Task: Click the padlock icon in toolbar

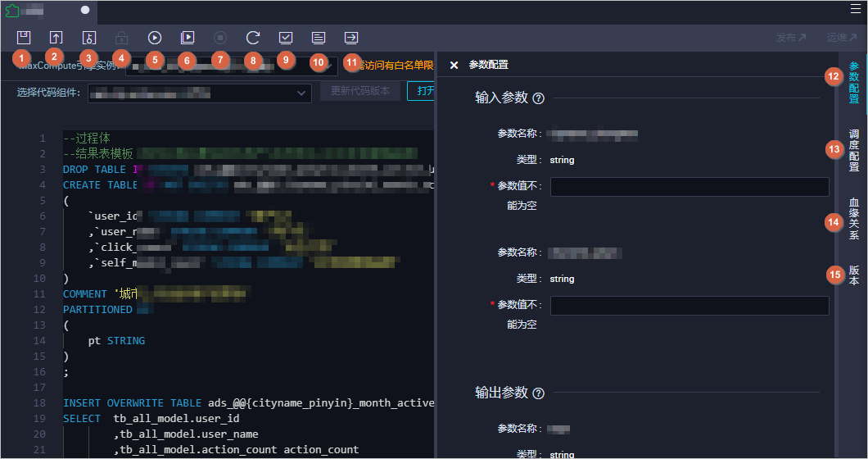Action: coord(121,37)
